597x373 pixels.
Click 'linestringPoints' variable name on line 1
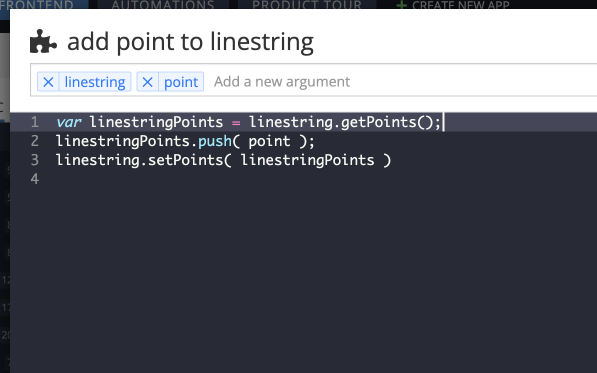pos(156,122)
